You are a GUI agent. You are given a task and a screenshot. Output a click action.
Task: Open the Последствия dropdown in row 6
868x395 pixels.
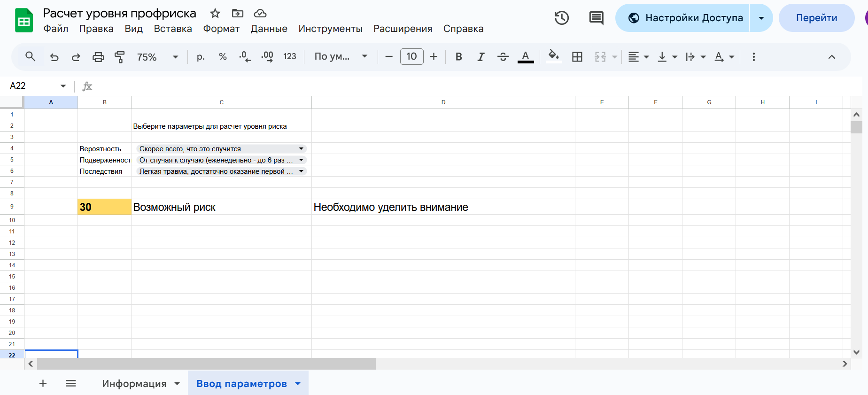[301, 171]
